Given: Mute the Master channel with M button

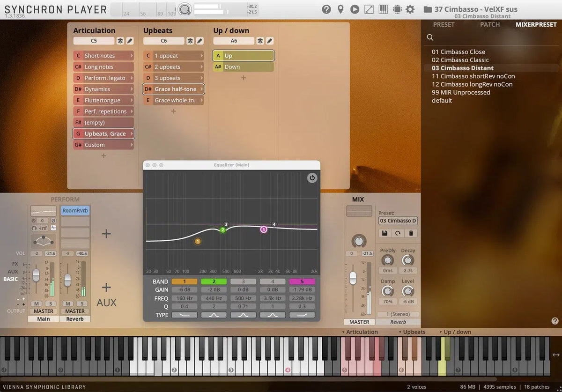Looking at the screenshot, I should tap(36, 303).
